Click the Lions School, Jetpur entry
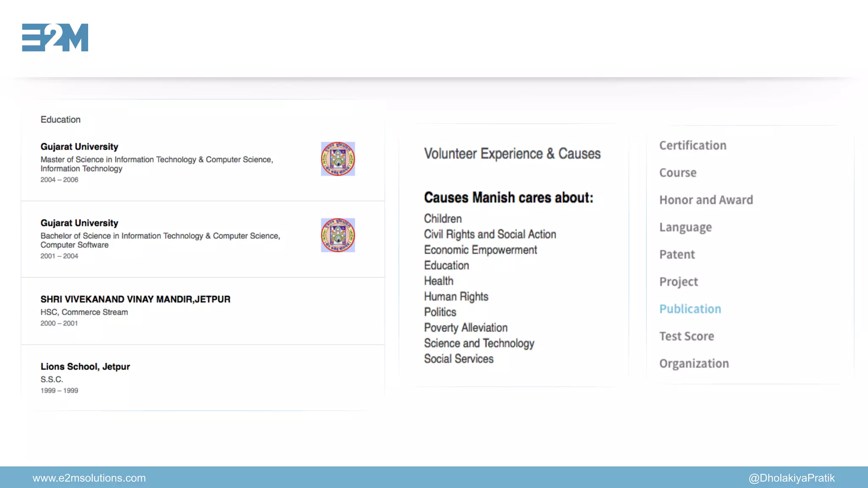The width and height of the screenshot is (868, 488). [x=85, y=366]
